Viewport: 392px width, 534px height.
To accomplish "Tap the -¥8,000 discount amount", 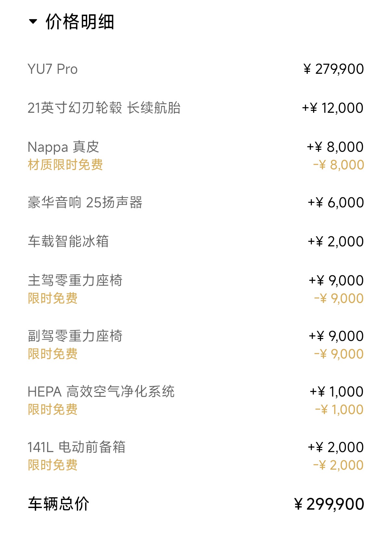I will (x=338, y=165).
